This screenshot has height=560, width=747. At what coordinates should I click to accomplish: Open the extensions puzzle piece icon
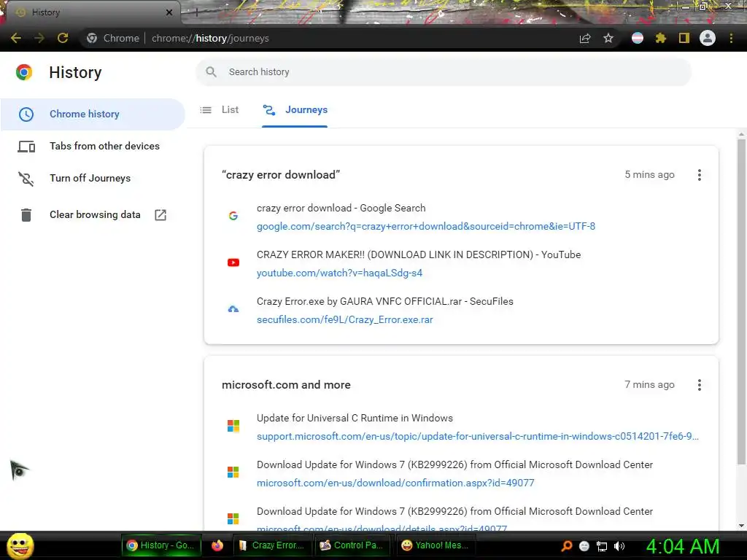tap(660, 38)
